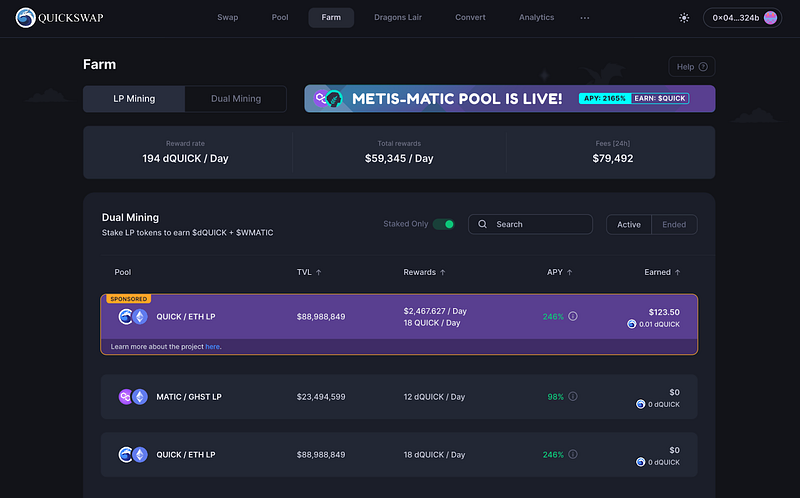Click the 194 dQUICK / Day reward rate

click(185, 159)
